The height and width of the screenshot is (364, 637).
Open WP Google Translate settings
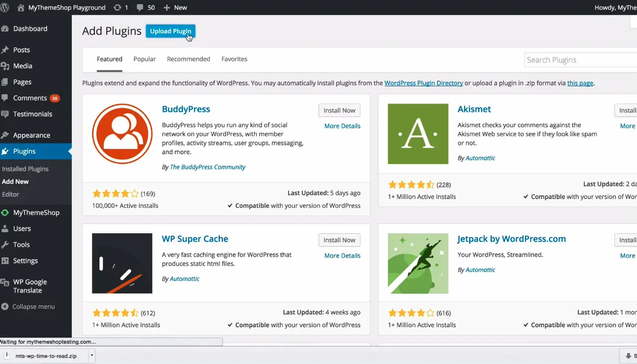tap(30, 286)
